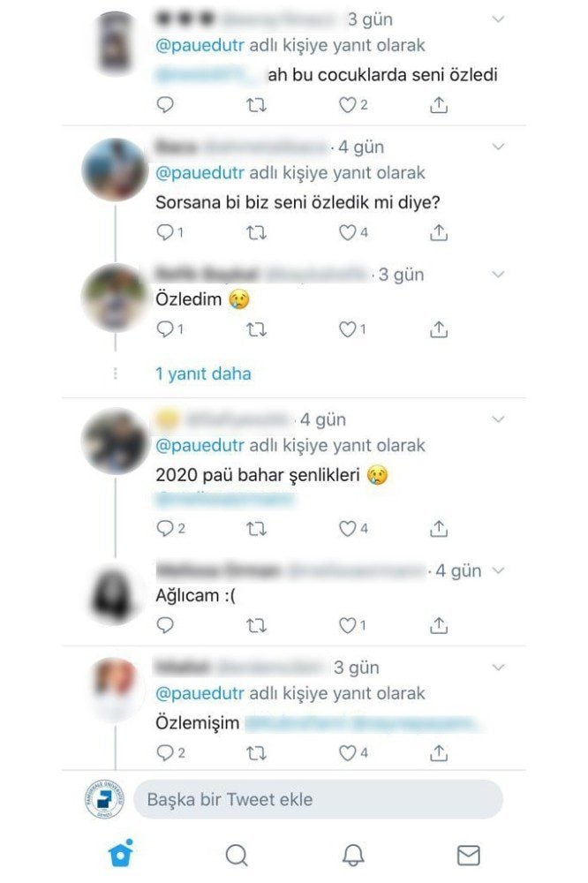The image size is (588, 883).
Task: Open the Search tab in bottom bar
Action: coord(237,855)
